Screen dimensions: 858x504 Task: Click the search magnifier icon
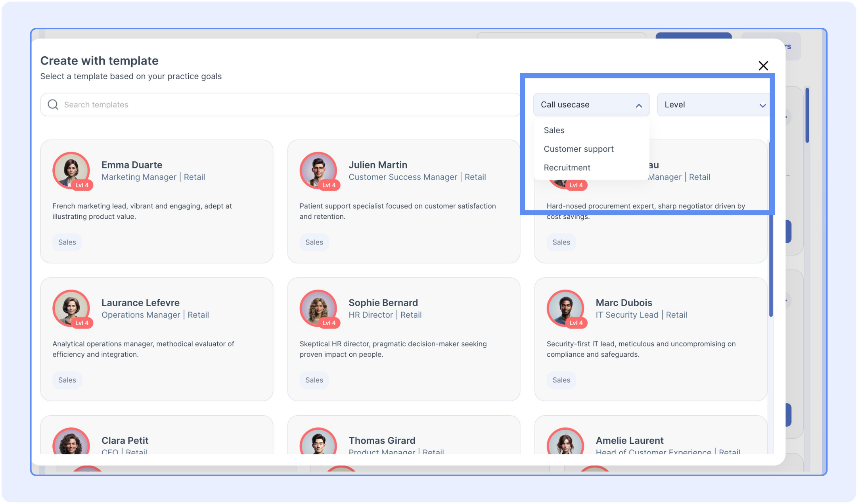click(53, 105)
